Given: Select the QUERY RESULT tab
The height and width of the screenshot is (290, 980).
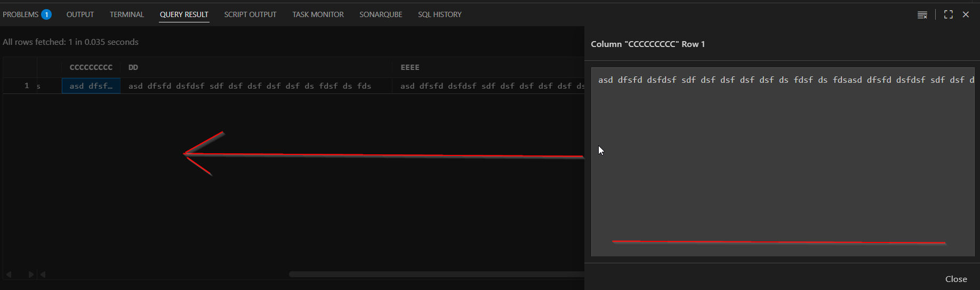Looking at the screenshot, I should 184,15.
